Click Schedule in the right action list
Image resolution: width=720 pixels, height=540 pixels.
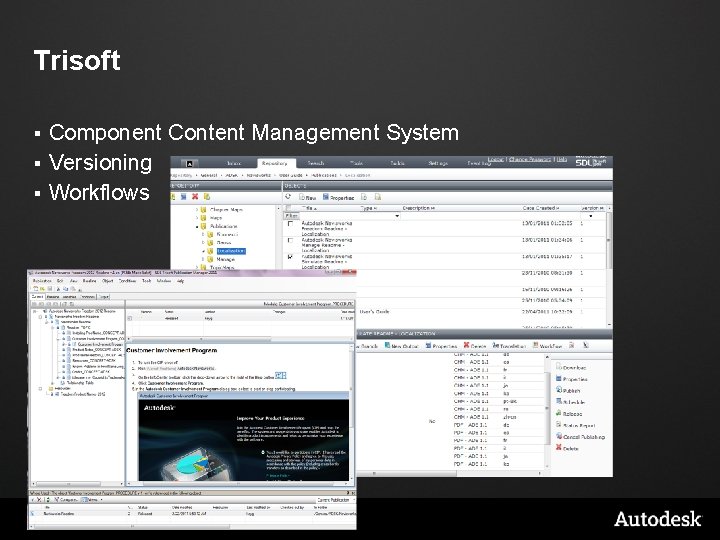click(x=571, y=402)
